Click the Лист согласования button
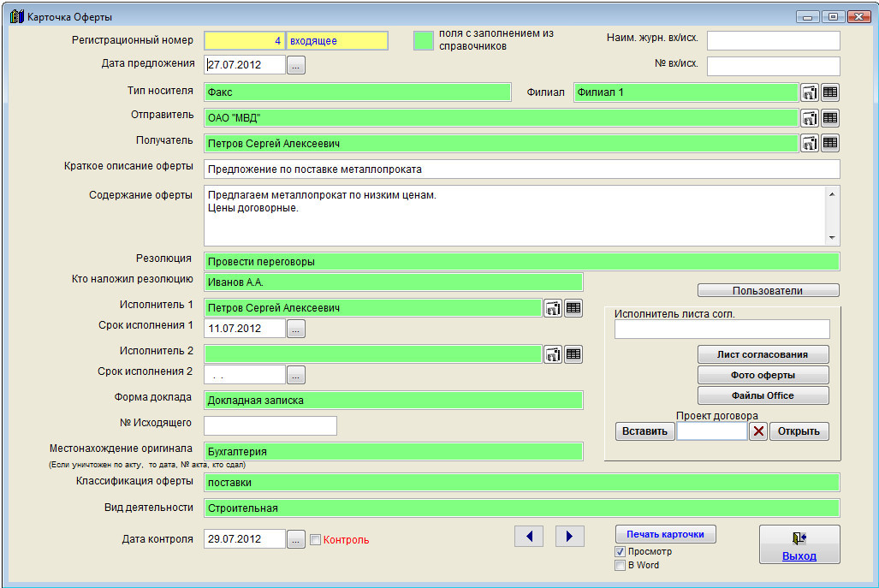This screenshot has width=879, height=588. [763, 354]
